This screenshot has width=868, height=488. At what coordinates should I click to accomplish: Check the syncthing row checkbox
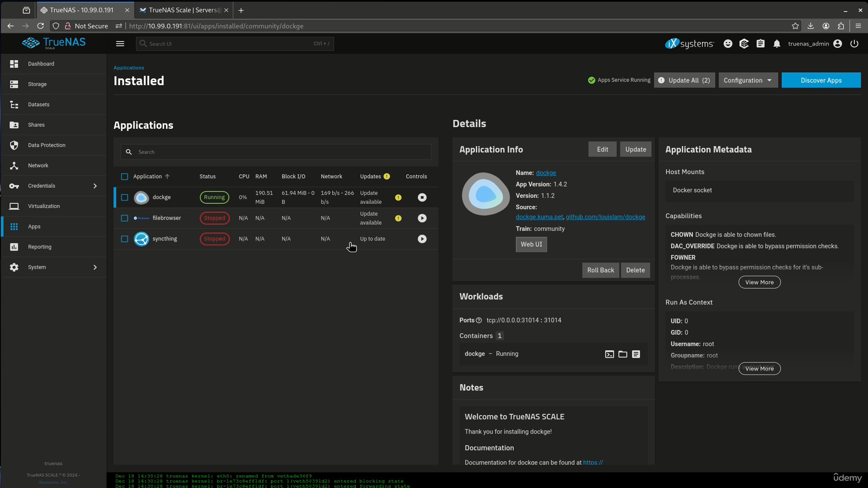(124, 239)
